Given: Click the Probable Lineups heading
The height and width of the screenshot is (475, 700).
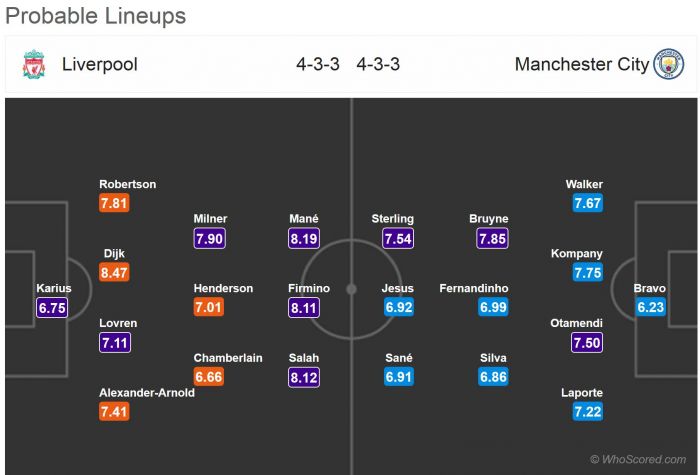Looking at the screenshot, I should coord(95,17).
